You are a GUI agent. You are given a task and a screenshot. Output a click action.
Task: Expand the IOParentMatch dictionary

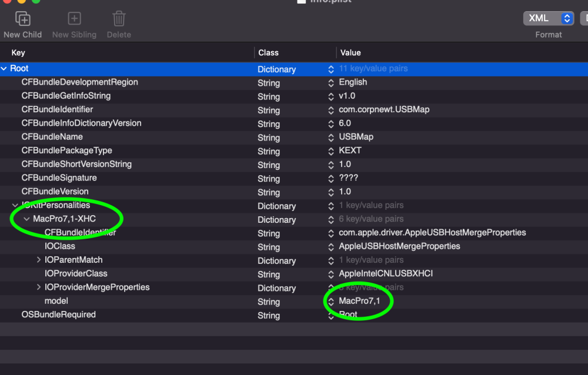(x=39, y=259)
